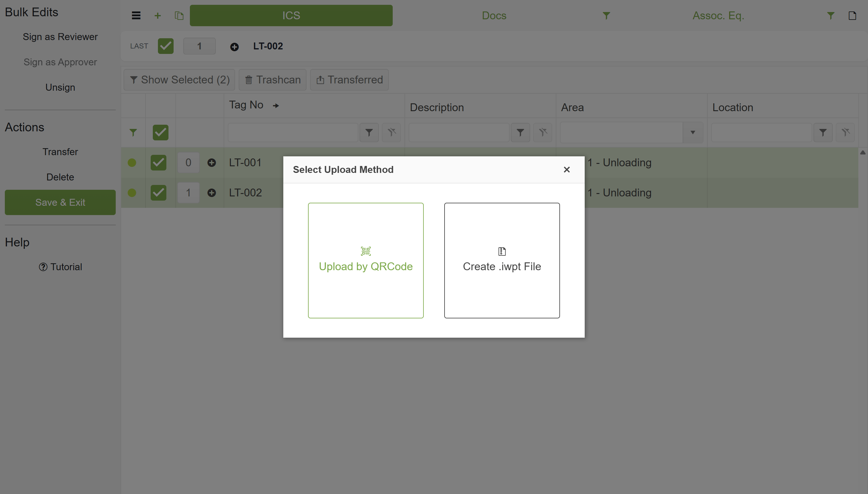Close the Select Upload Method dialog
This screenshot has width=868, height=494.
point(567,170)
